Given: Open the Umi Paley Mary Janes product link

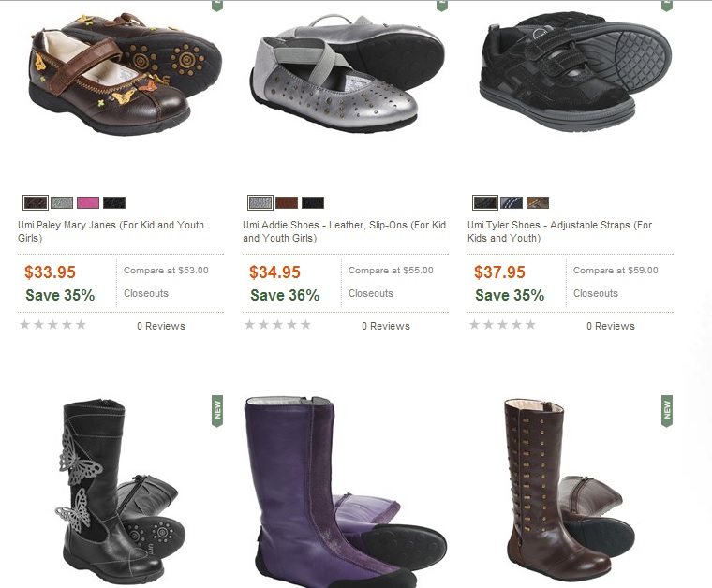Looking at the screenshot, I should [x=111, y=231].
